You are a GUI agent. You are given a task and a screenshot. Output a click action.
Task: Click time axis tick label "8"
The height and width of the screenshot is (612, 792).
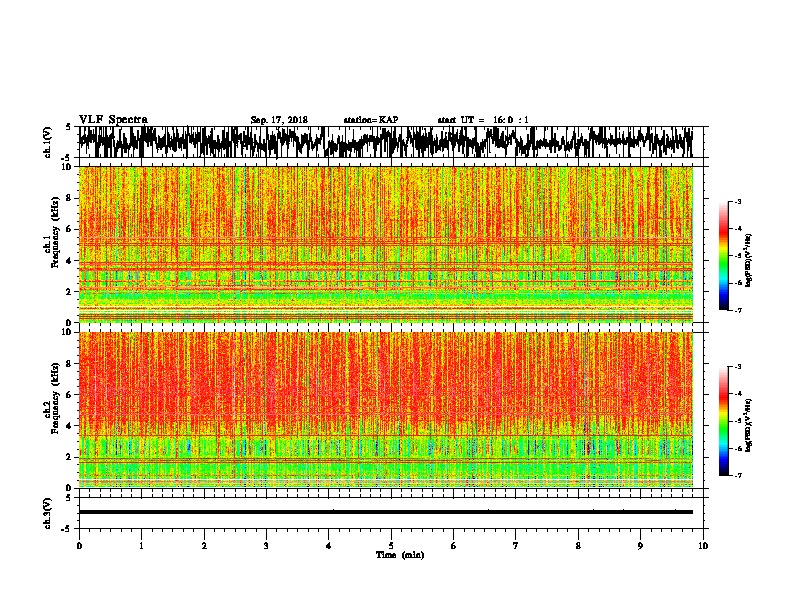tap(578, 546)
